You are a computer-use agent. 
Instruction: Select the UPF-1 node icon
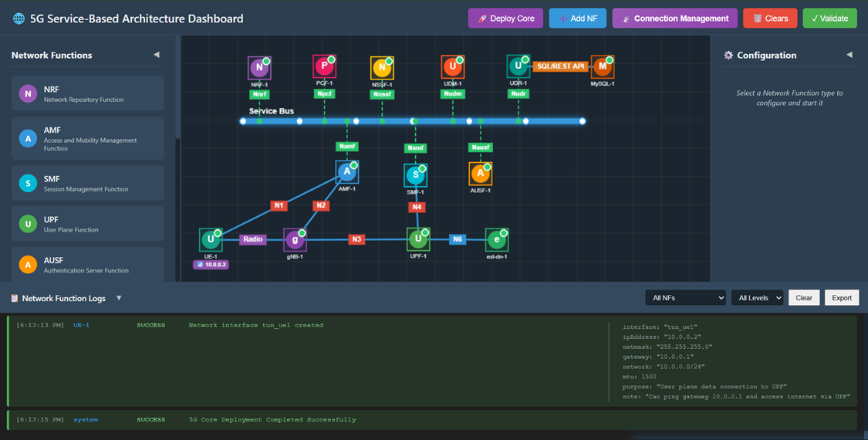[417, 239]
